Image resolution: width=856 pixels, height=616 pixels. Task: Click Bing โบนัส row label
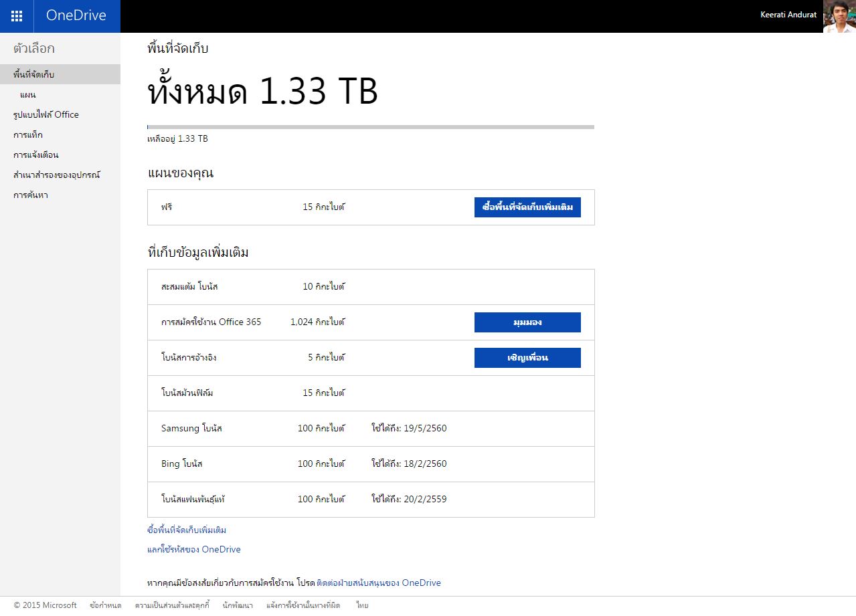[182, 464]
